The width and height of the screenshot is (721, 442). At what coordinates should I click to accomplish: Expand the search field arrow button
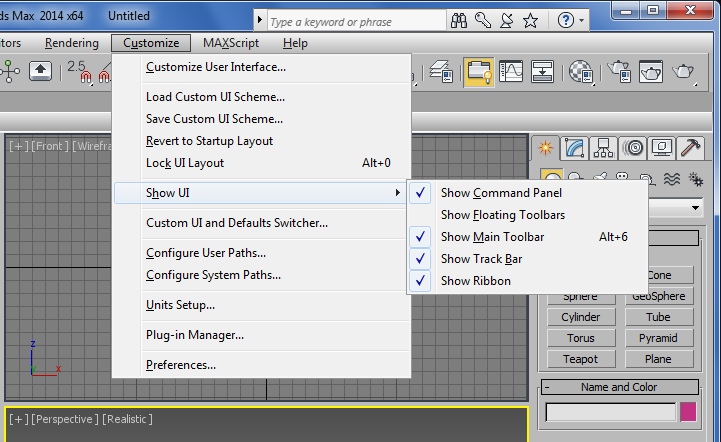[x=260, y=20]
